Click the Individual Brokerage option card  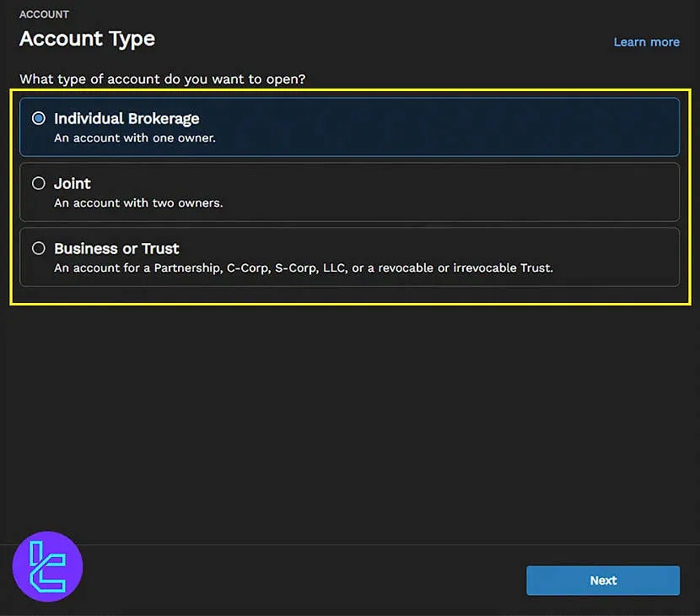click(349, 127)
